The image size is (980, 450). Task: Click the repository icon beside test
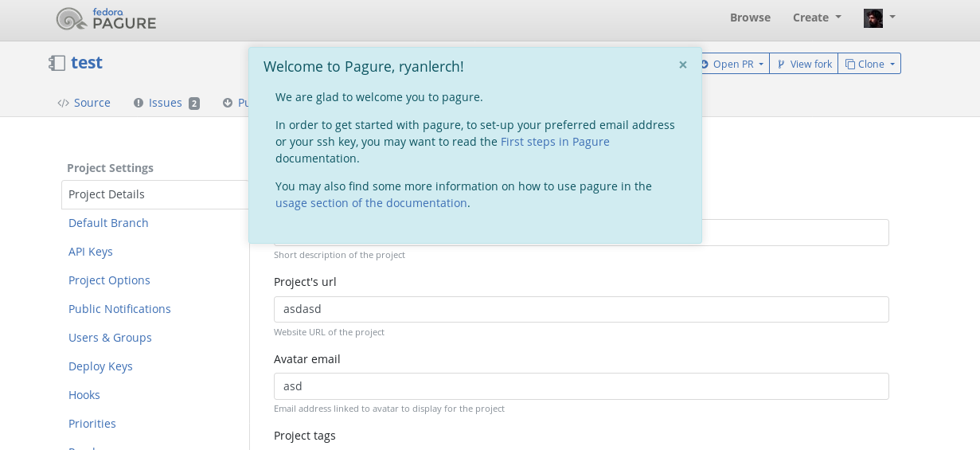57,63
